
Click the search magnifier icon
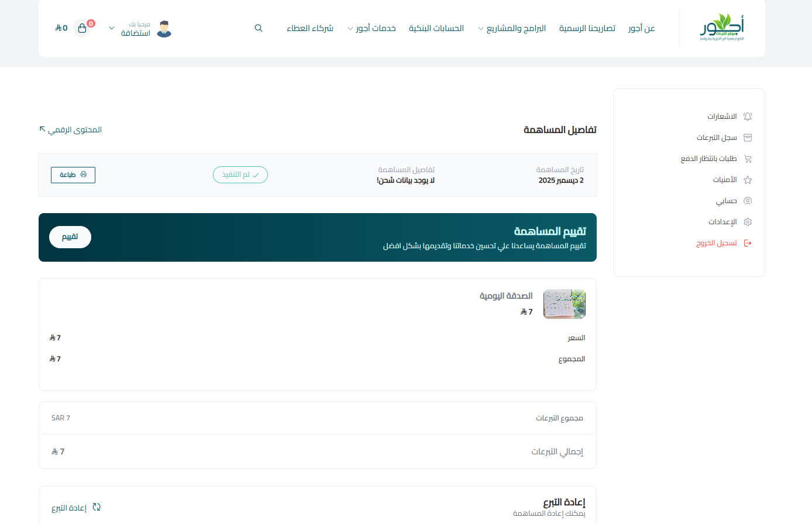(x=259, y=28)
